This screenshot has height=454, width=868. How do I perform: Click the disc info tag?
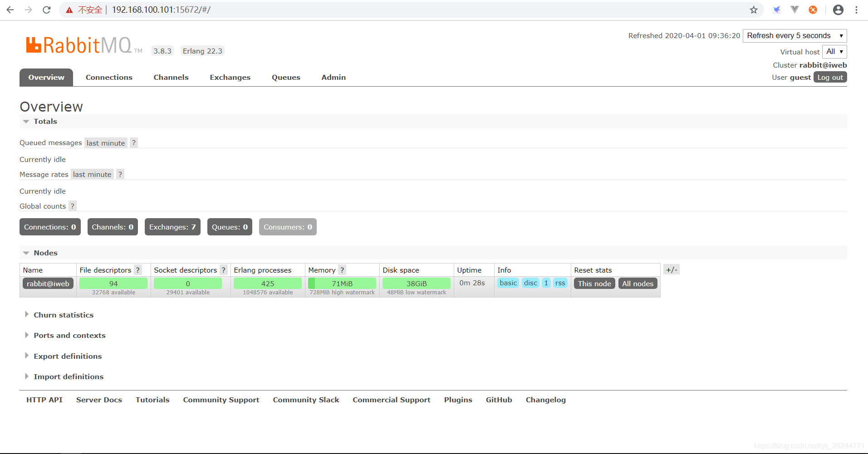(530, 283)
